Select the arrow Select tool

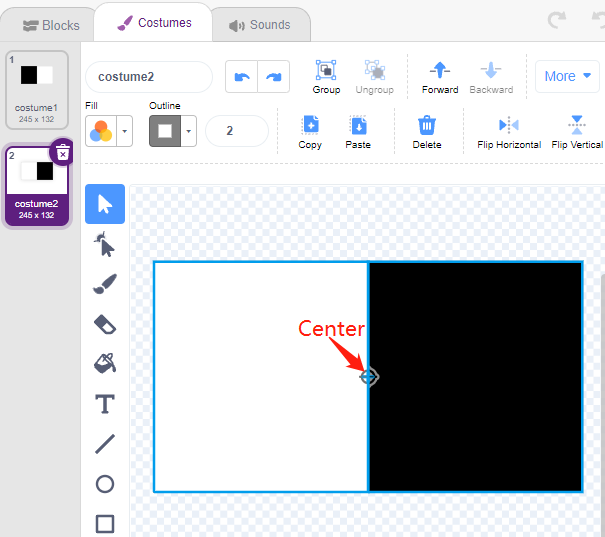point(105,204)
